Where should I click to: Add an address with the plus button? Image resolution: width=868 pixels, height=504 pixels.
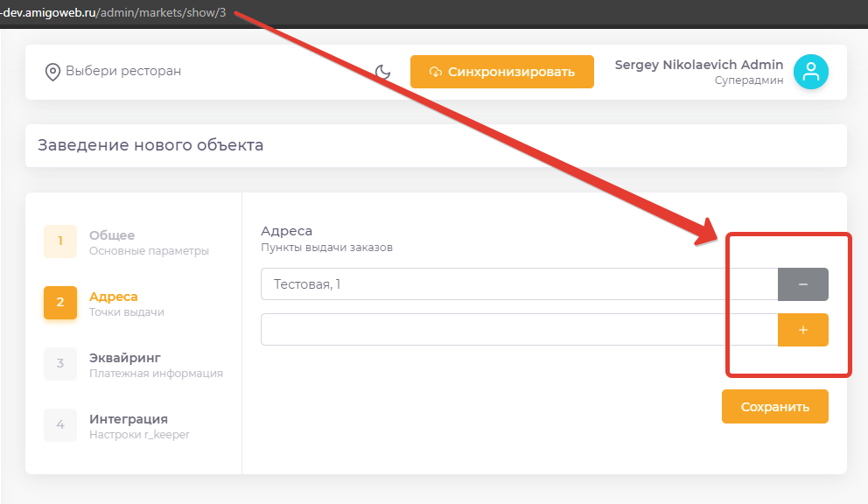[x=802, y=330]
